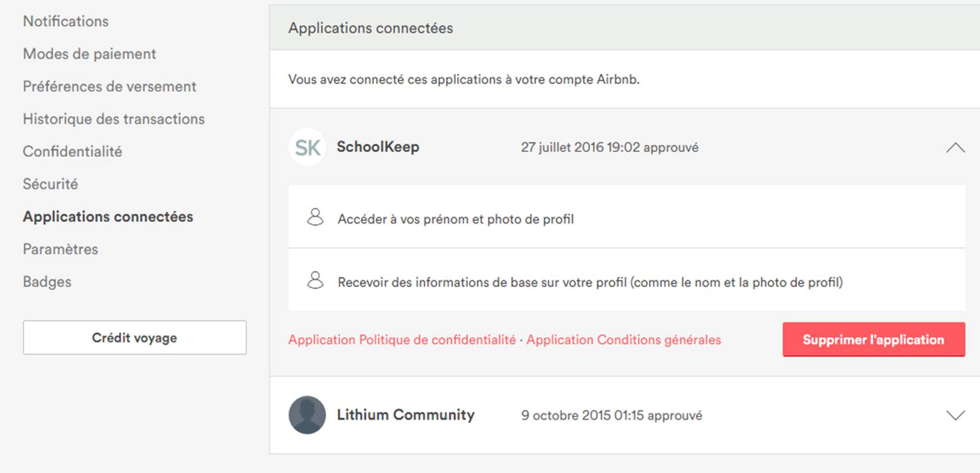Open the Sécurité section
The height and width of the screenshot is (473, 980).
click(x=50, y=184)
